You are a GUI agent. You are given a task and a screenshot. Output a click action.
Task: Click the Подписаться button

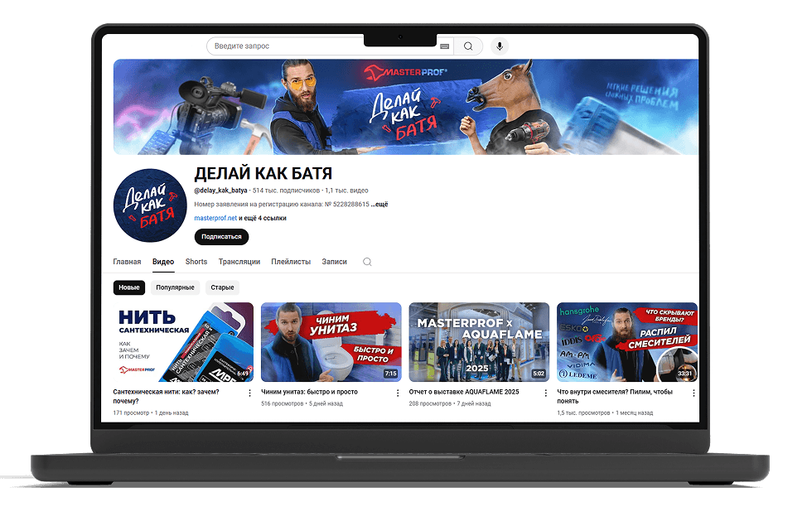222,237
